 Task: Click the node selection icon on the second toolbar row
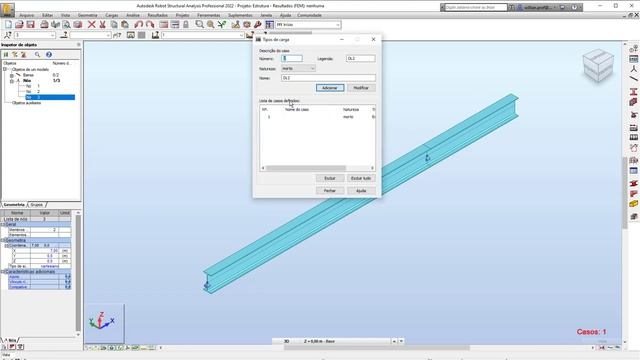pos(7,35)
